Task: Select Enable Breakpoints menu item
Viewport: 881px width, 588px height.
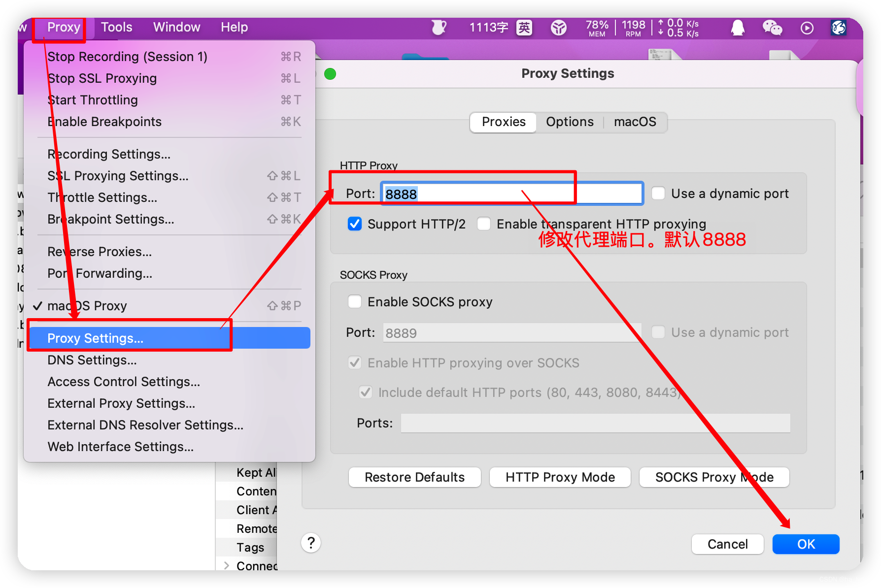Action: 169,122
